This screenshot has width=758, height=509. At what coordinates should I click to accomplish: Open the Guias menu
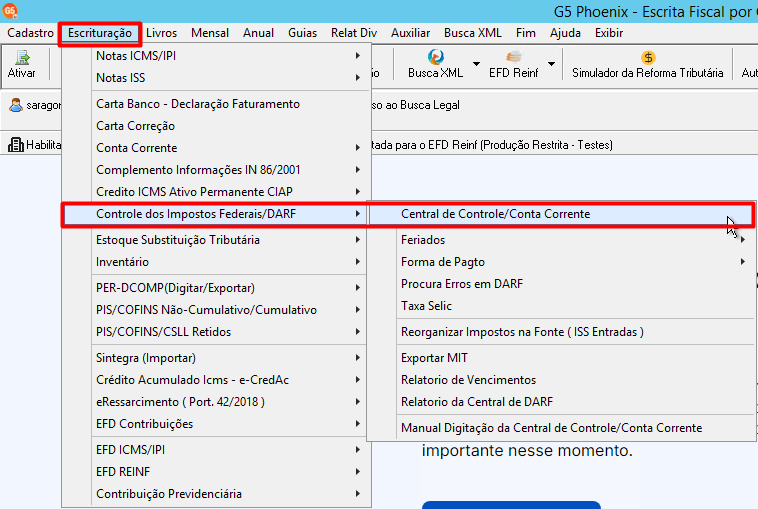[303, 33]
